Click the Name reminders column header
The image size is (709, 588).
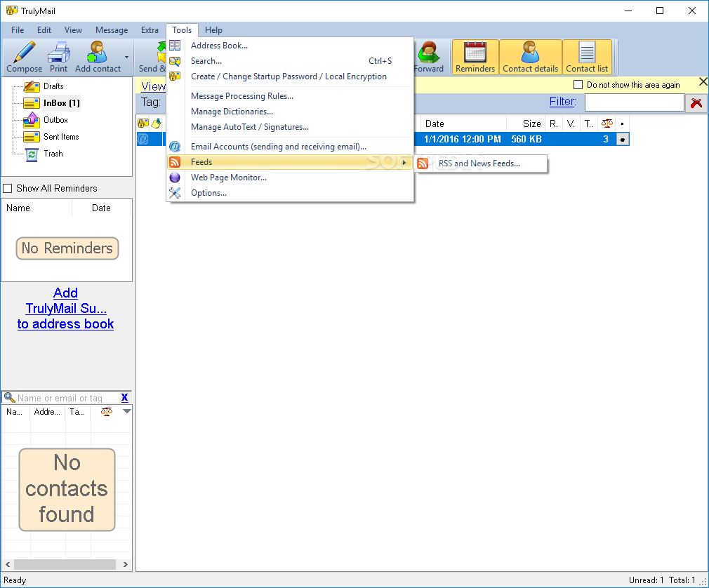(x=37, y=208)
